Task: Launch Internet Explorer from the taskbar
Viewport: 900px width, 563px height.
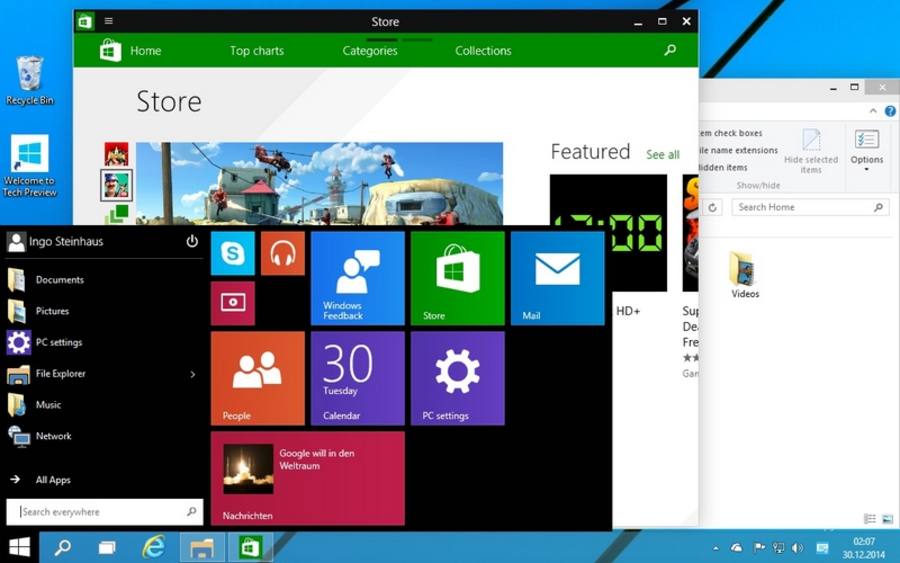Action: pos(153,548)
